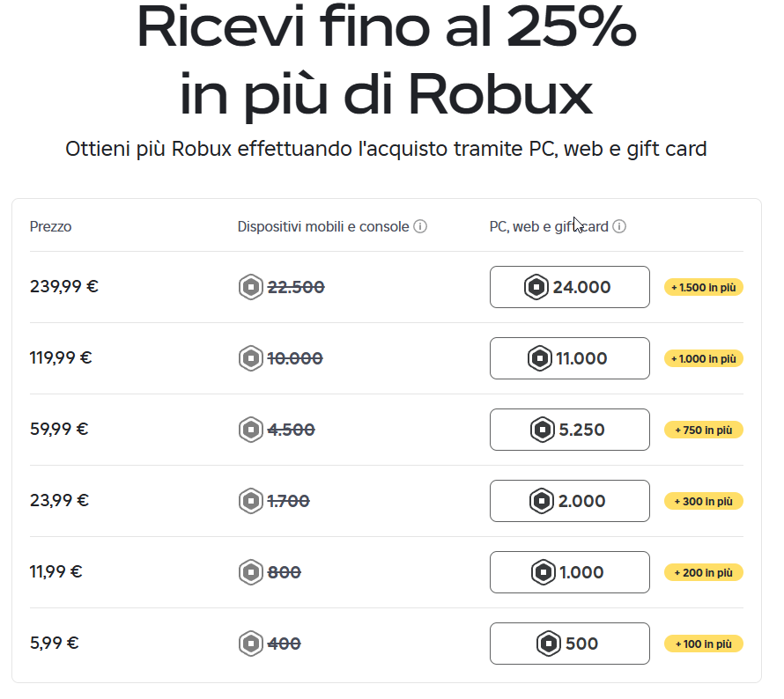Click the +1.500 in più badge
Screen dimensions: 784x699
point(704,287)
